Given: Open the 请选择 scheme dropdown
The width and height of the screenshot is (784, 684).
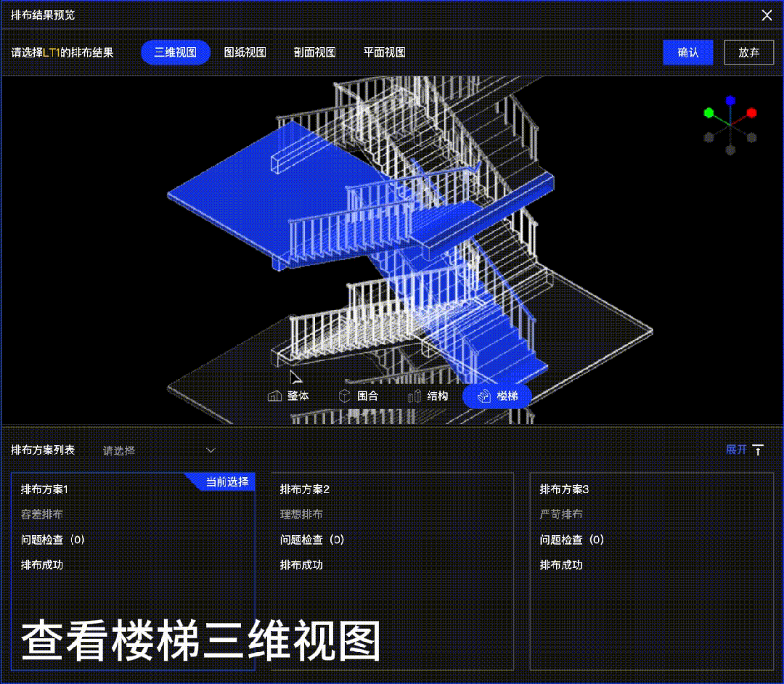Looking at the screenshot, I should click(x=159, y=450).
